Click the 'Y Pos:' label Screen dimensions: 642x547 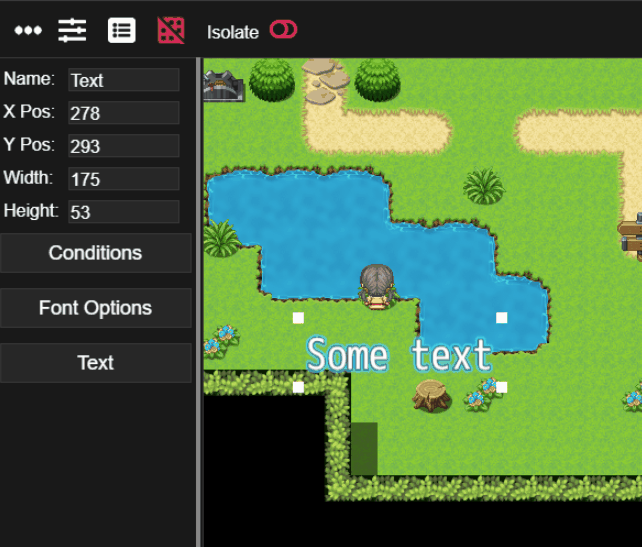(29, 145)
